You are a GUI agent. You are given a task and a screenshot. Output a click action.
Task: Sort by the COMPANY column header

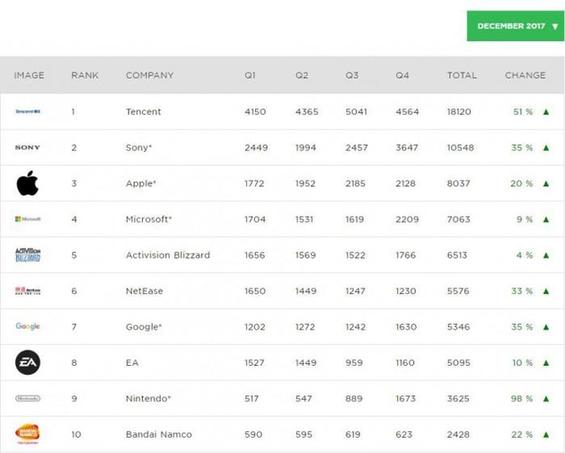pos(150,75)
